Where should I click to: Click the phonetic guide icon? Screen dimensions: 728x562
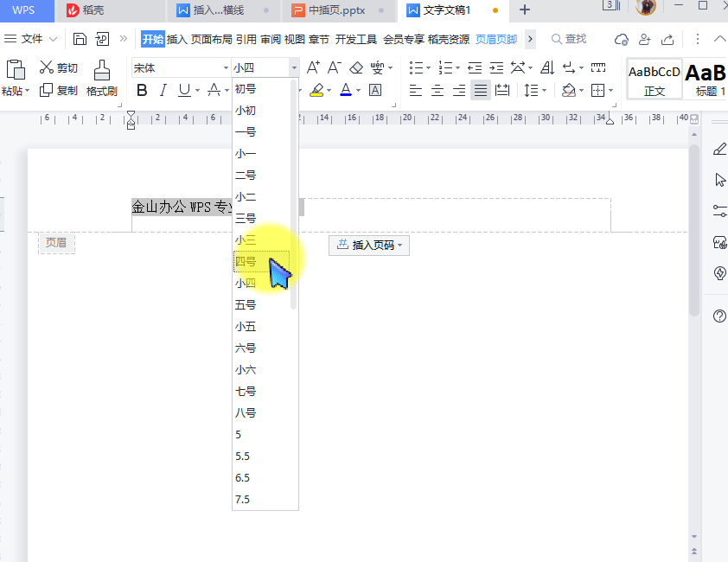[377, 67]
